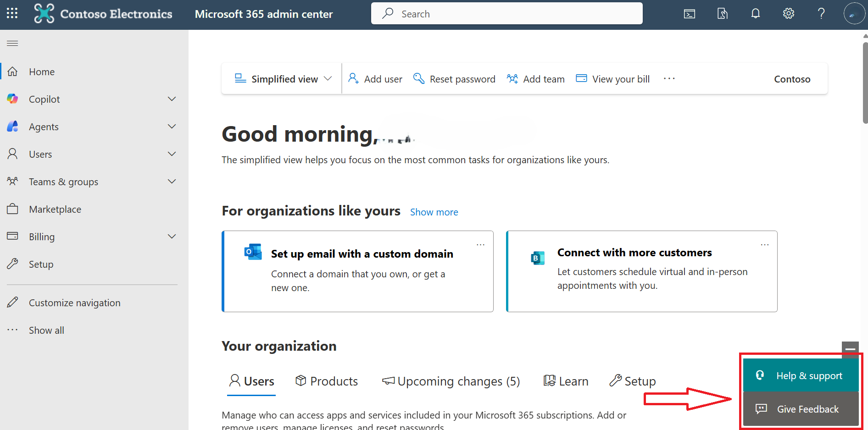Expand the Copilot navigation section
The image size is (868, 430).
[172, 99]
